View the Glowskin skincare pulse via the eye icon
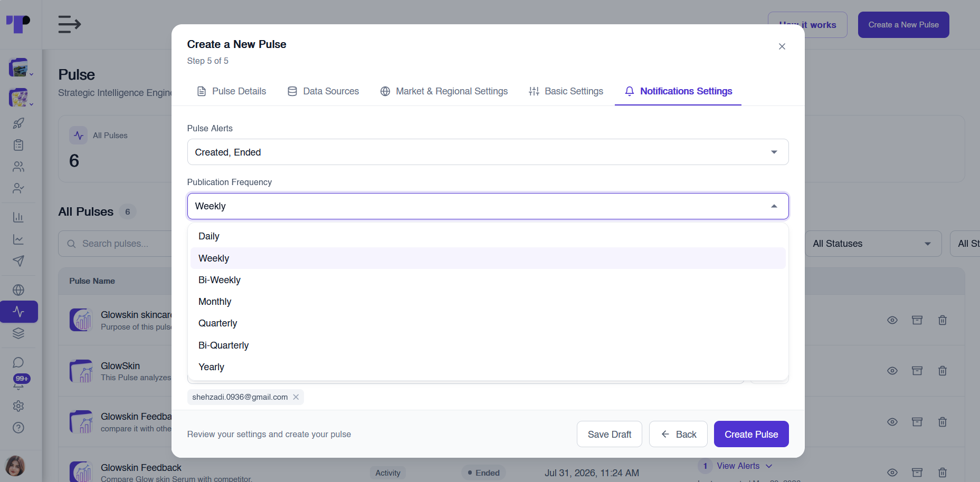 (x=892, y=320)
